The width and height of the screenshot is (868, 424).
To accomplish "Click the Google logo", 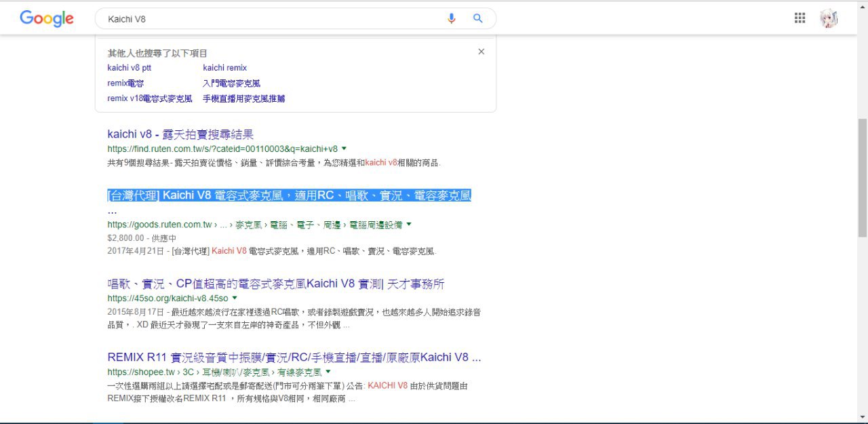I will [x=47, y=19].
